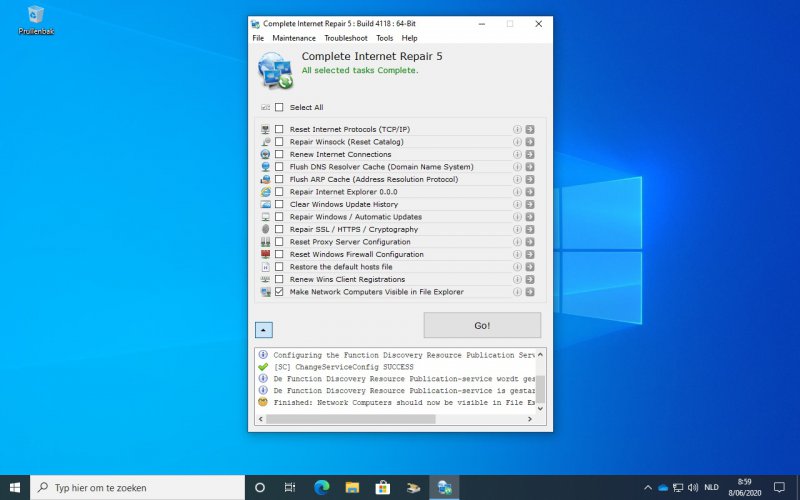Click arrow icon for Reset Windows Firewall Configuration
This screenshot has width=800, height=500.
point(530,254)
